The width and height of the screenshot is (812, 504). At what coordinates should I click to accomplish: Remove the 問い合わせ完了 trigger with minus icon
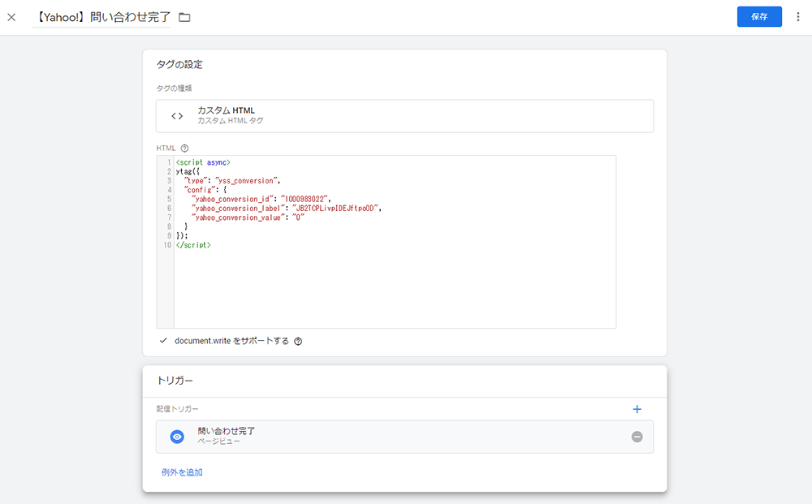pos(637,437)
